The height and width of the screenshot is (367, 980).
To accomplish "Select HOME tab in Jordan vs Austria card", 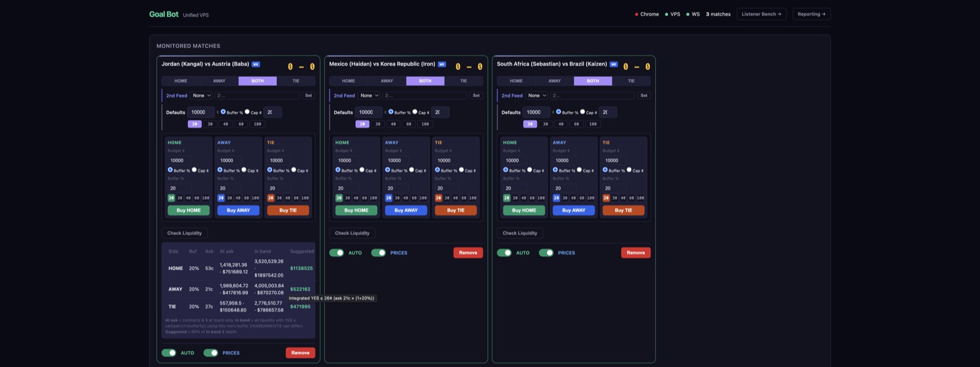I will coord(181,81).
